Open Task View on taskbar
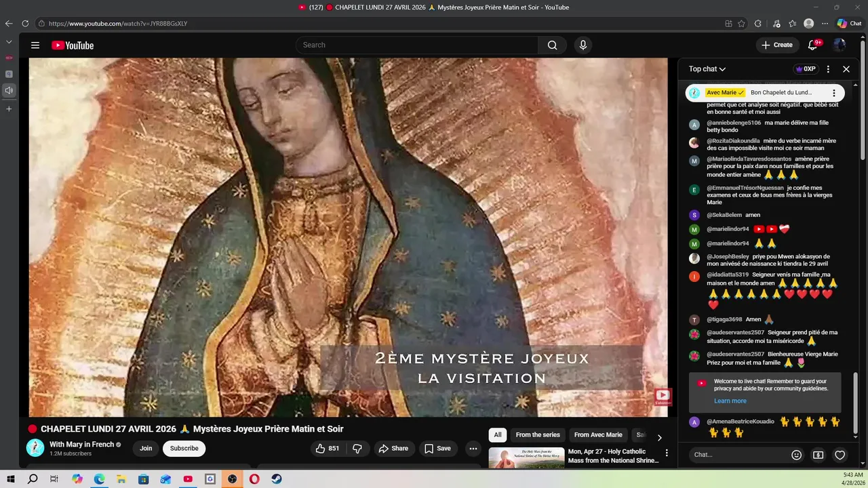The width and height of the screenshot is (868, 488). [54, 479]
